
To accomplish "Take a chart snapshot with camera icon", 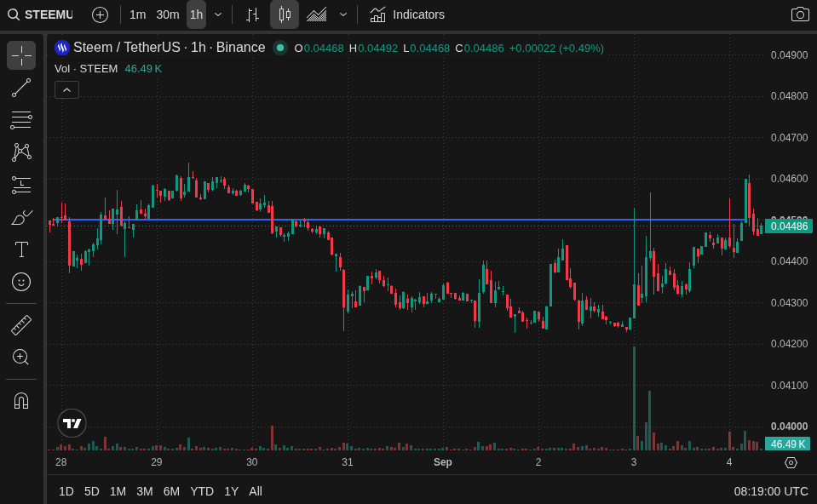I will pyautogui.click(x=800, y=14).
